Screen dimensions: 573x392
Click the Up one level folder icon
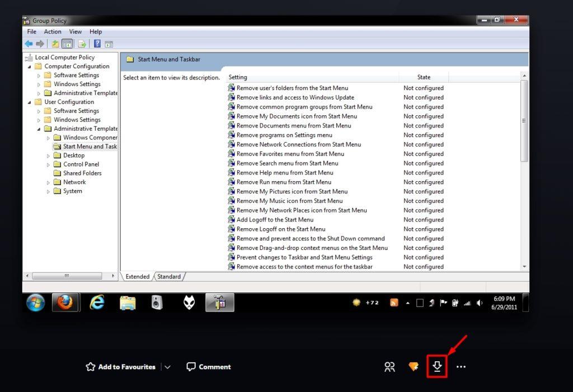click(x=55, y=44)
